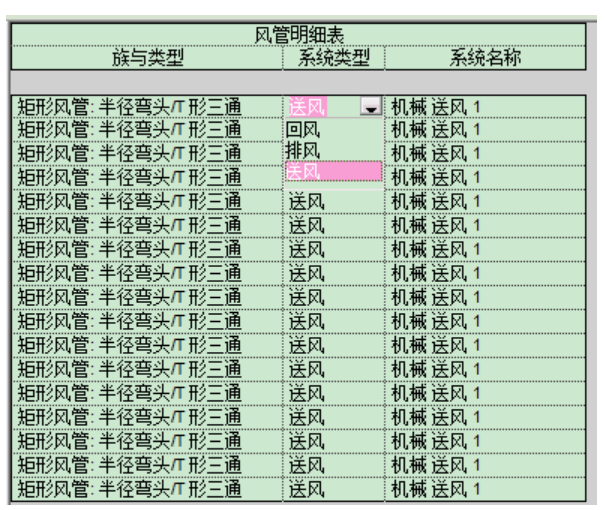This screenshot has height=510, width=605.
Task: Click the empty gray row below the headers
Action: (x=300, y=80)
